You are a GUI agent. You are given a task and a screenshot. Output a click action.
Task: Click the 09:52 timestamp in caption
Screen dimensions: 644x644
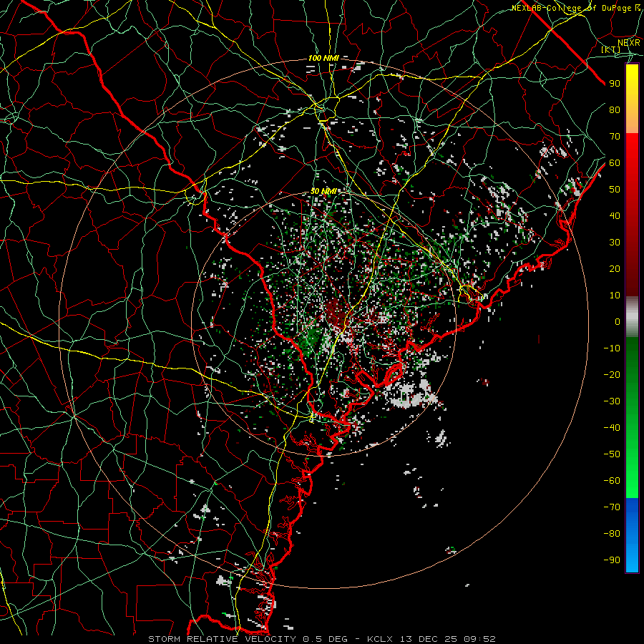click(x=479, y=639)
